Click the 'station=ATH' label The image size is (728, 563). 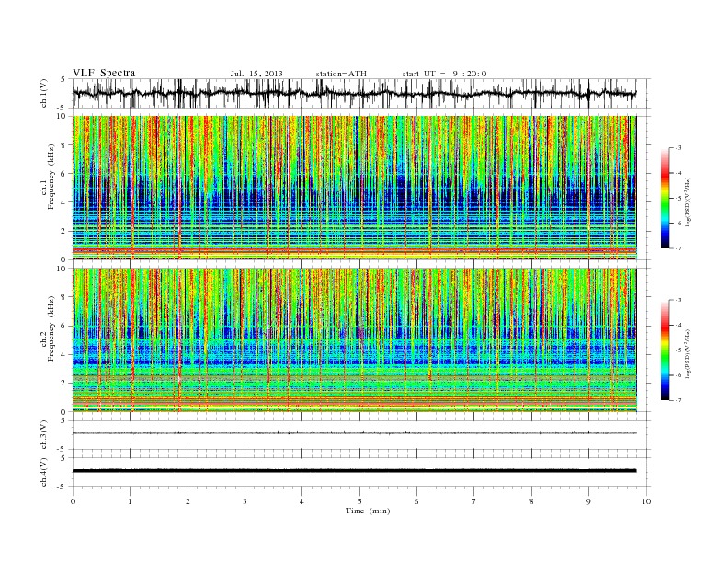[x=341, y=74]
